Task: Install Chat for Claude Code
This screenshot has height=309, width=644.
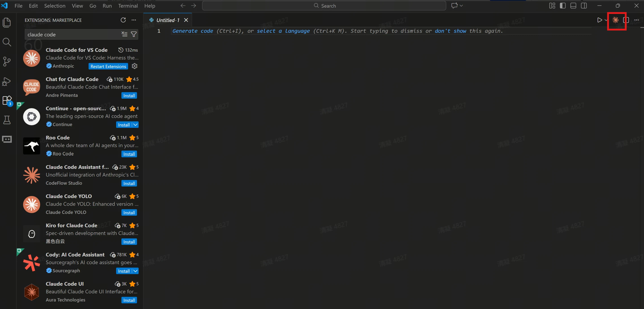Action: [x=129, y=96]
